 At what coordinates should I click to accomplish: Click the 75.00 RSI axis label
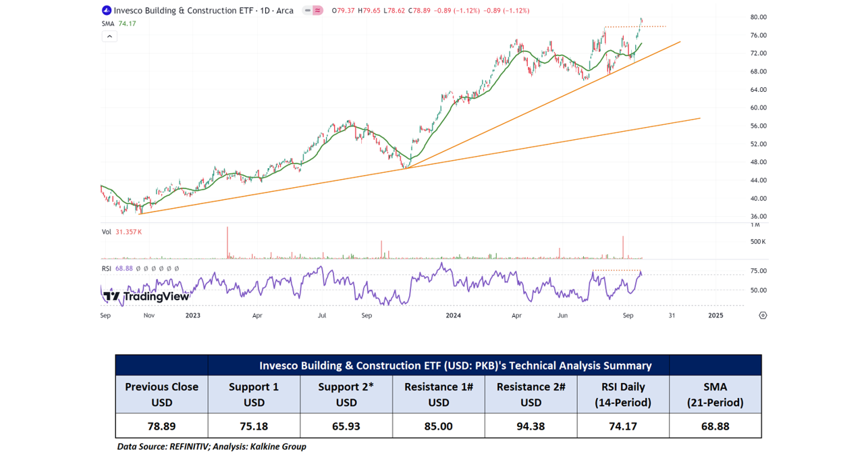pos(759,271)
